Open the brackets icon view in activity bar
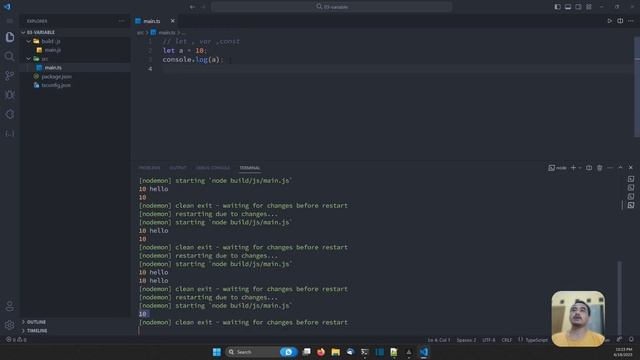The width and height of the screenshot is (640, 360). coord(10,133)
